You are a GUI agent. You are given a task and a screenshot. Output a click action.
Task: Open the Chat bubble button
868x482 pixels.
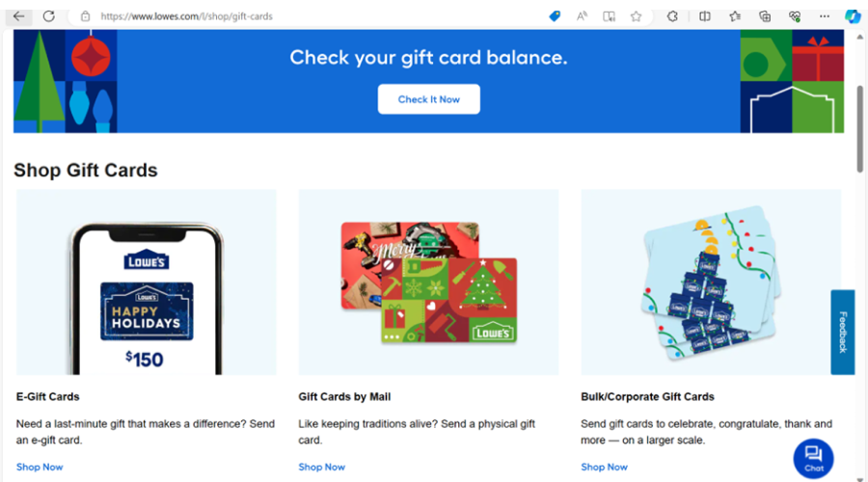814,458
